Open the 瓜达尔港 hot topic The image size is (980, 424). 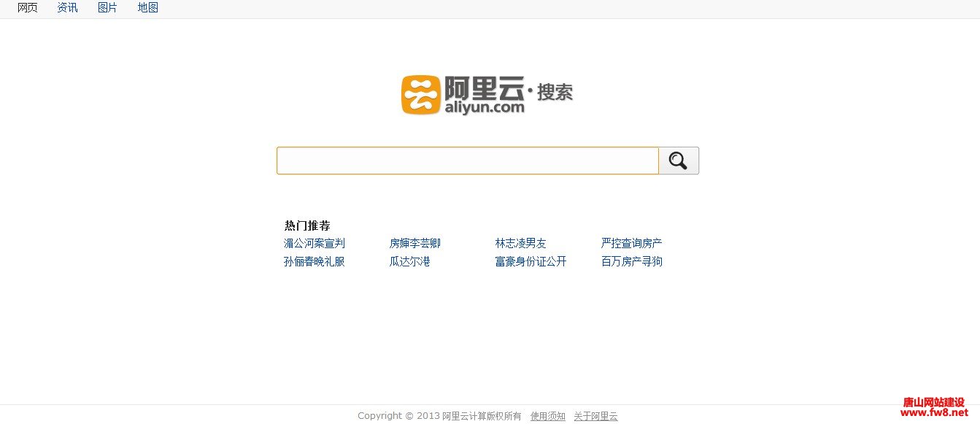pyautogui.click(x=410, y=261)
